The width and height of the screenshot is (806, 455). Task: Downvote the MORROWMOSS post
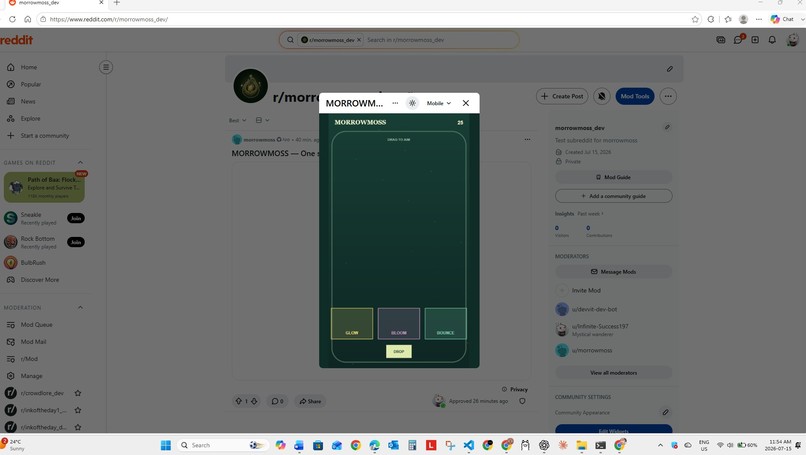point(254,401)
